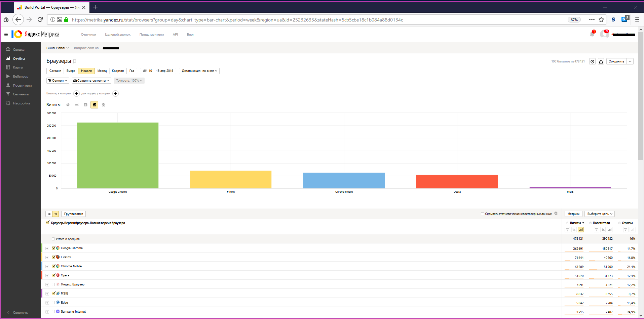The width and height of the screenshot is (644, 319).
Task: Uncheck Google Chrome row checkbox
Action: click(x=53, y=248)
